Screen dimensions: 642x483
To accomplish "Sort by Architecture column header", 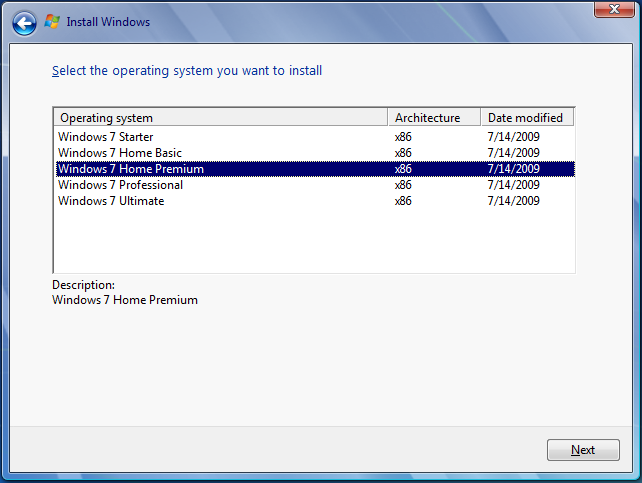I will (x=434, y=117).
